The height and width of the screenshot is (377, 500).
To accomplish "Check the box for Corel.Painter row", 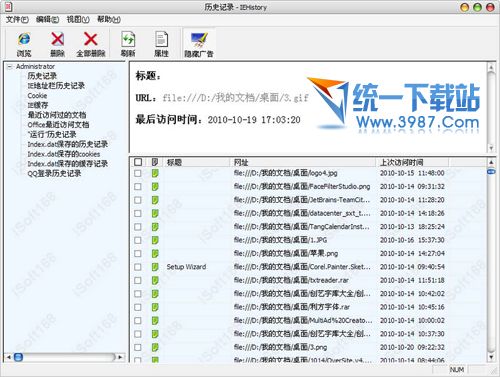I will pos(138,267).
